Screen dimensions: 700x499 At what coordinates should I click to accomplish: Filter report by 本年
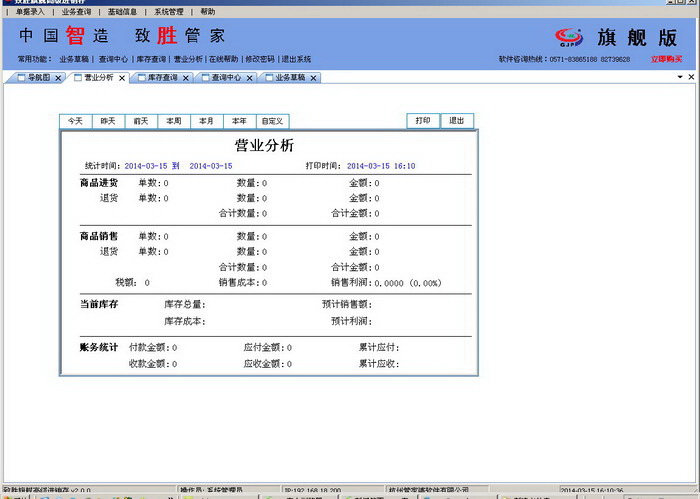tap(239, 121)
